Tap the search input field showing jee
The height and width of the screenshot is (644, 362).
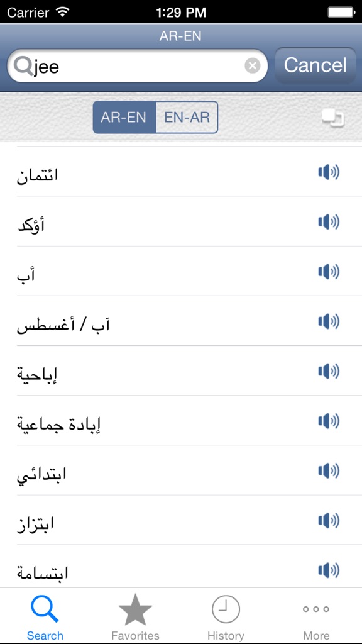tap(126, 64)
